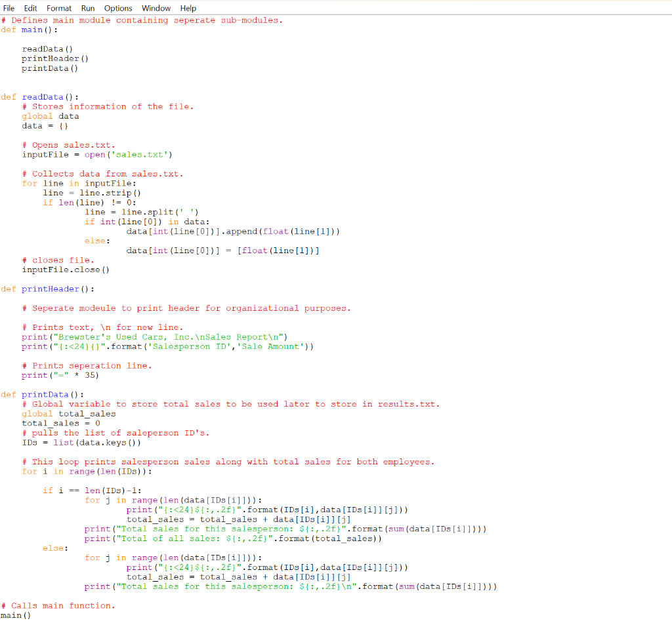Click the printHeader function name definition

click(49, 289)
